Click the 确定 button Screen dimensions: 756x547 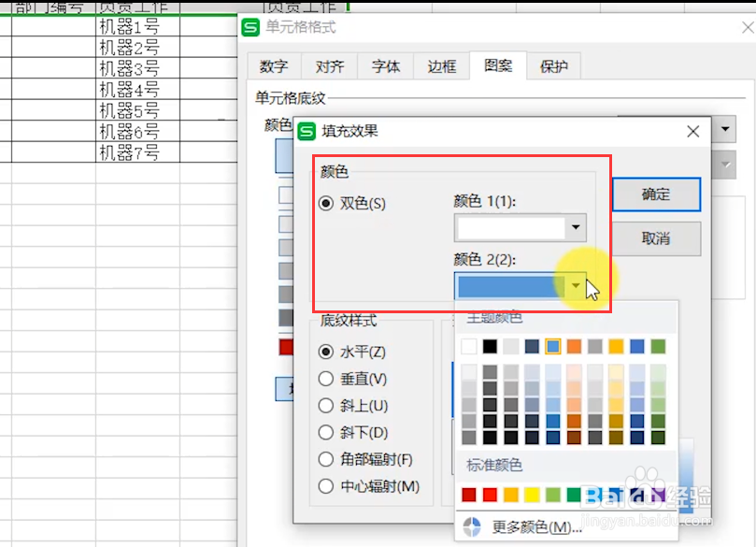[655, 194]
